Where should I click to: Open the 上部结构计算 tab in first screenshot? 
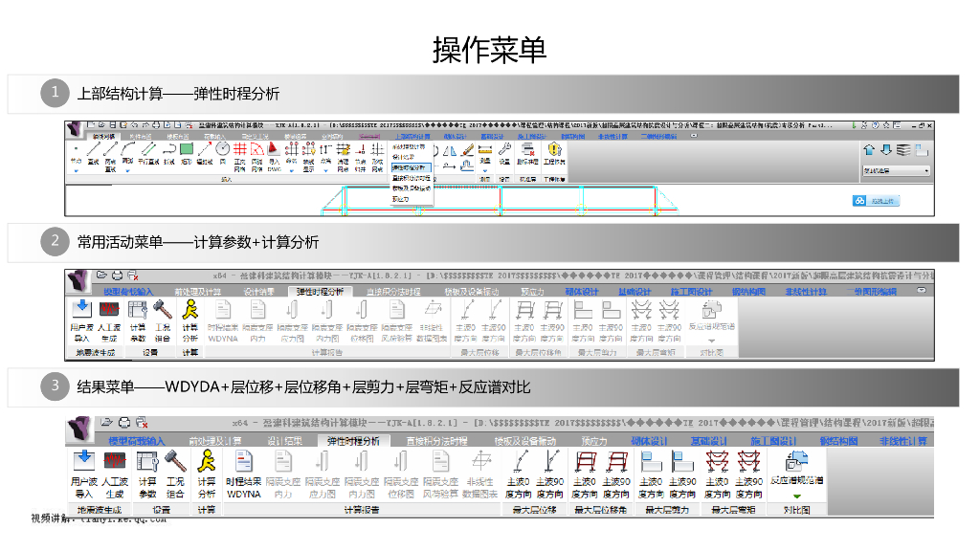[x=412, y=136]
